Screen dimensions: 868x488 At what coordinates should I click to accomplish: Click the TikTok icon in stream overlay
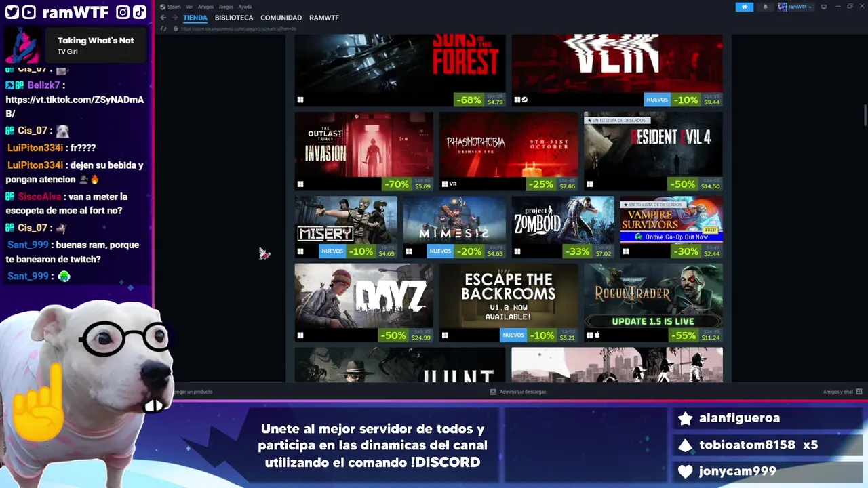[138, 12]
